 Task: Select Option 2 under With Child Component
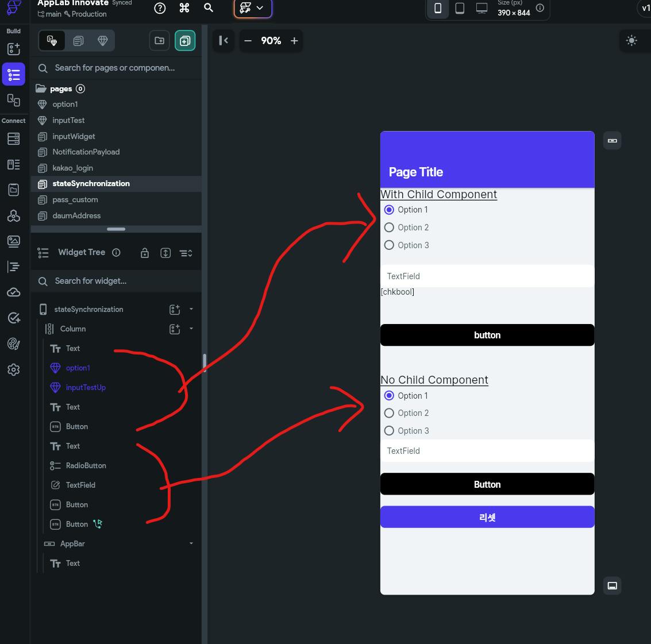pyautogui.click(x=389, y=227)
